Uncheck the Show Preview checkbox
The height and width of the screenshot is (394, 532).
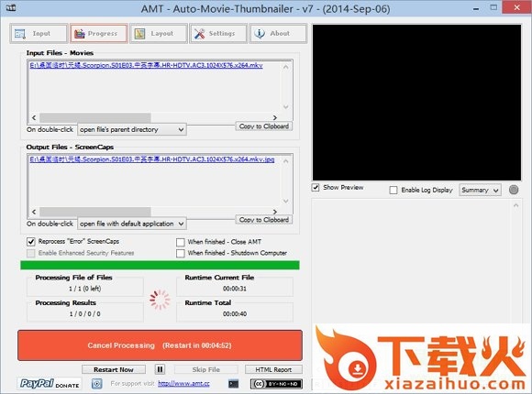[316, 188]
